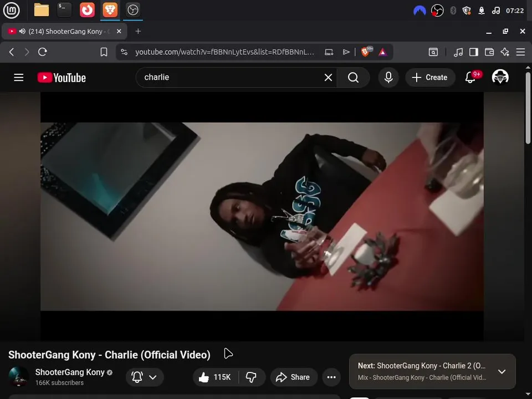Open the ShooterGang Kony channel name link
Viewport: 532px width, 399px height.
[70, 372]
